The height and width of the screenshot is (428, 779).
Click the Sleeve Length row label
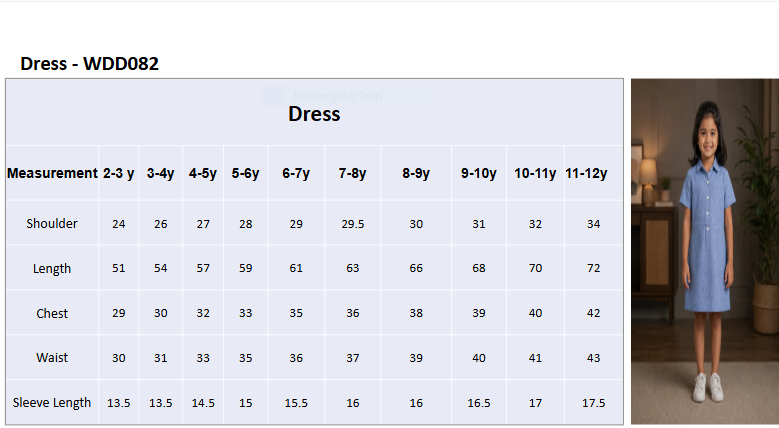pyautogui.click(x=52, y=402)
